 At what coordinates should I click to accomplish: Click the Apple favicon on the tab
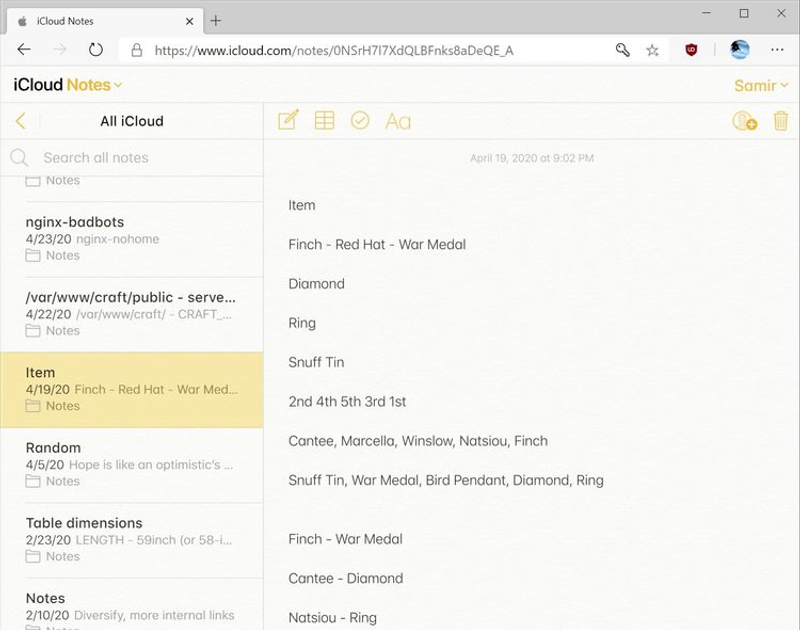tap(22, 21)
